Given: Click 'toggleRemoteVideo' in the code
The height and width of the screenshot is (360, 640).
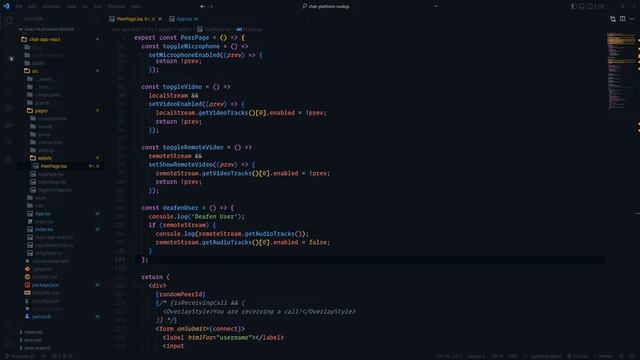Looking at the screenshot, I should [193, 147].
